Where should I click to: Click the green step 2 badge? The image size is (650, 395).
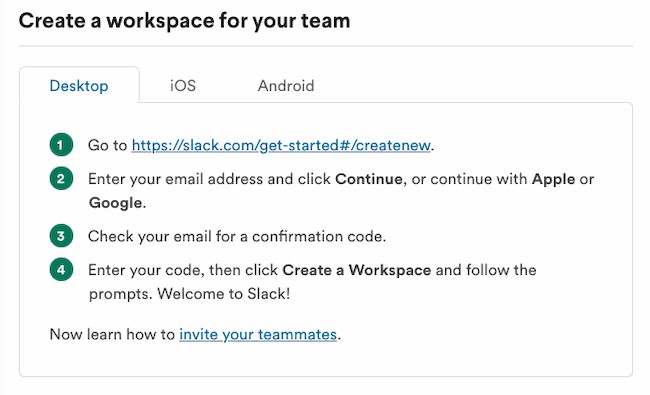click(61, 178)
